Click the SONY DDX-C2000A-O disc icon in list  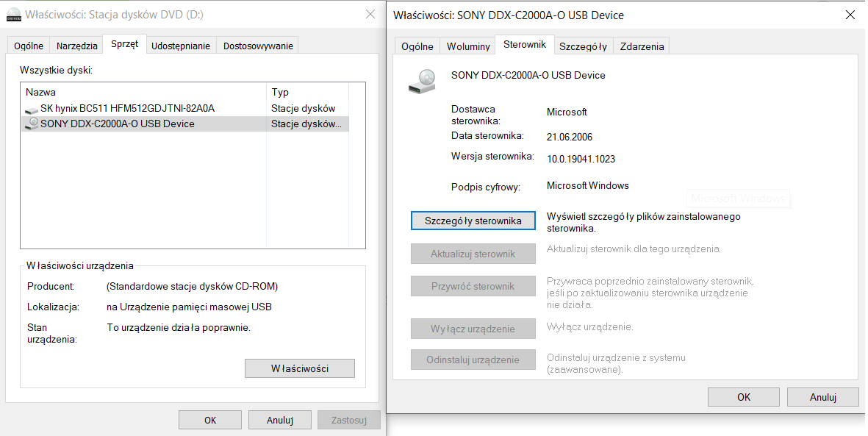[32, 124]
